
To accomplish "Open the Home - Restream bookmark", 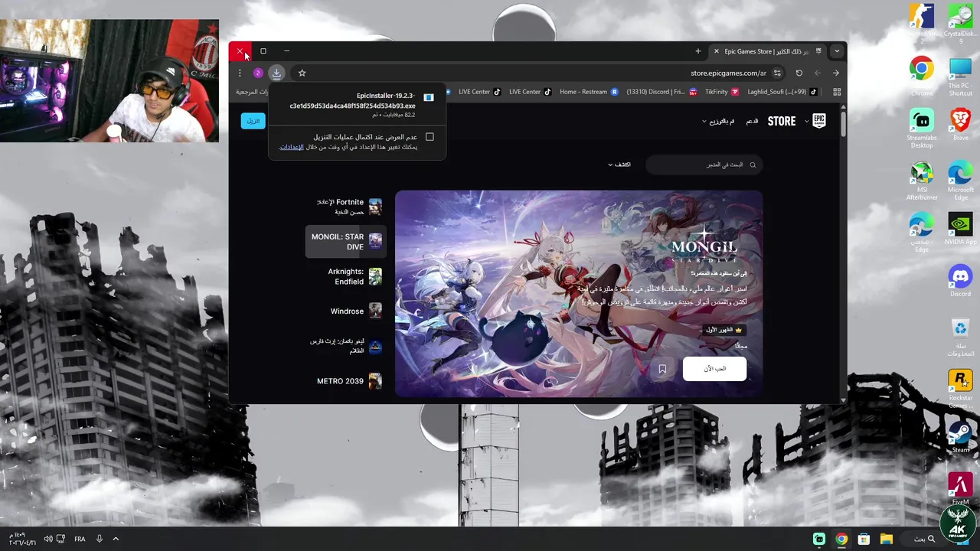I will 589,92.
